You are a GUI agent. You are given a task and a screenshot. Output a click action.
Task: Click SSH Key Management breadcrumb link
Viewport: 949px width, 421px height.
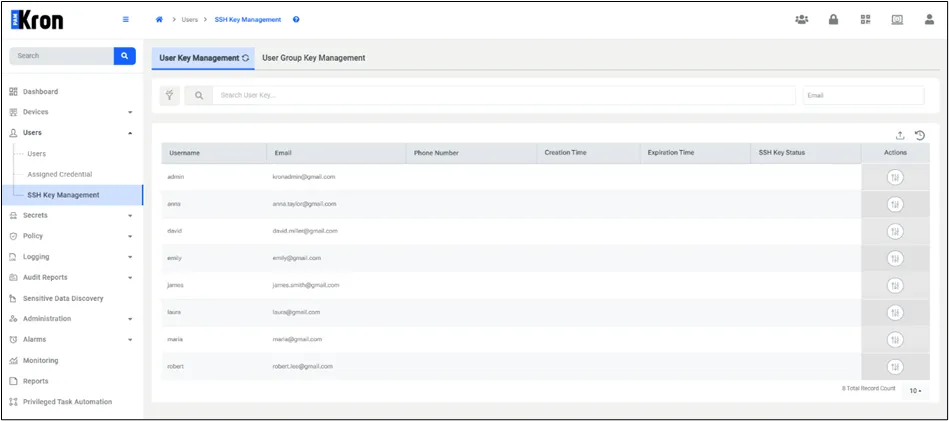point(248,20)
